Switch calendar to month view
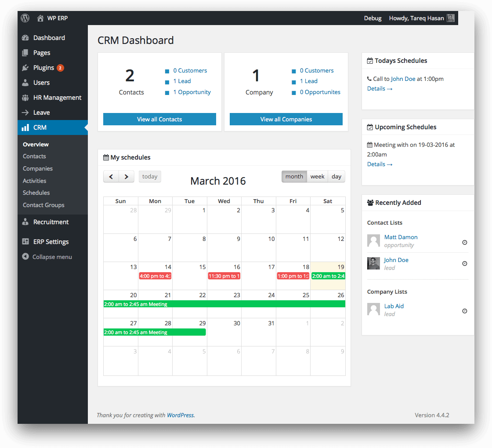 [x=294, y=177]
